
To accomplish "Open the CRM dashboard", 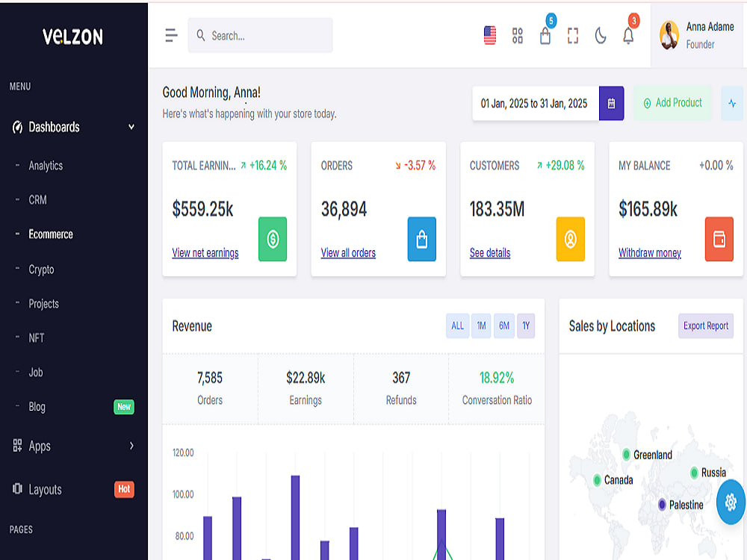I will pos(37,200).
